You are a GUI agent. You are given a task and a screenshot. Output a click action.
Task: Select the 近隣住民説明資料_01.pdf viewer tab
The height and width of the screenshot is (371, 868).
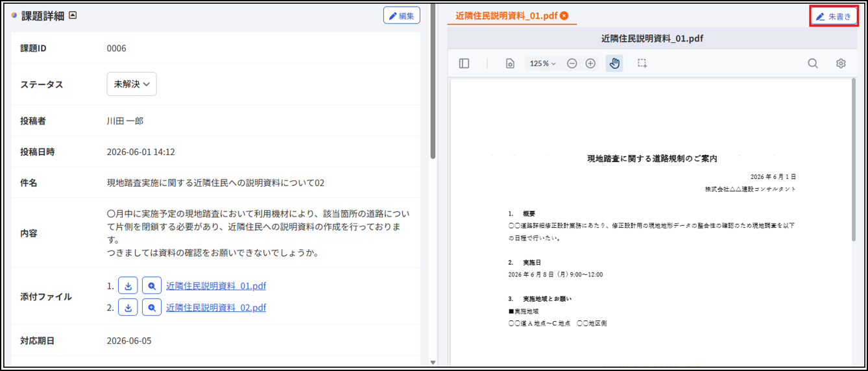click(x=507, y=16)
